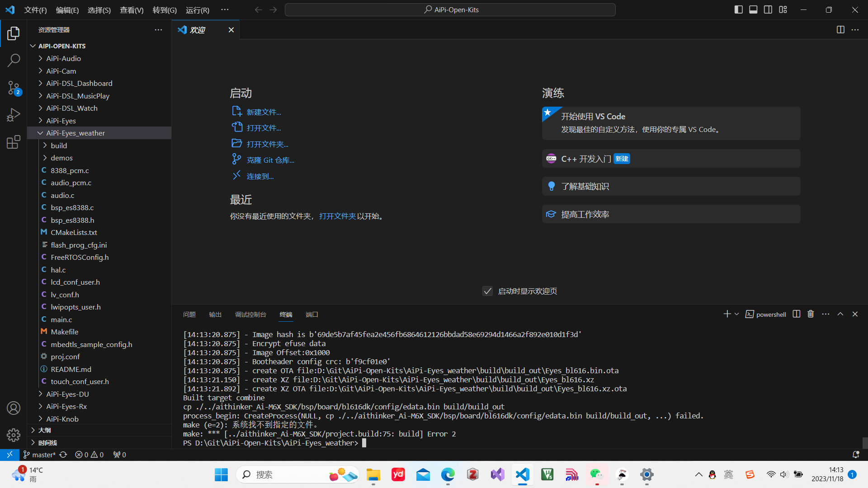Close the 欢迎 tab
Viewport: 868px width, 488px height.
pyautogui.click(x=231, y=30)
